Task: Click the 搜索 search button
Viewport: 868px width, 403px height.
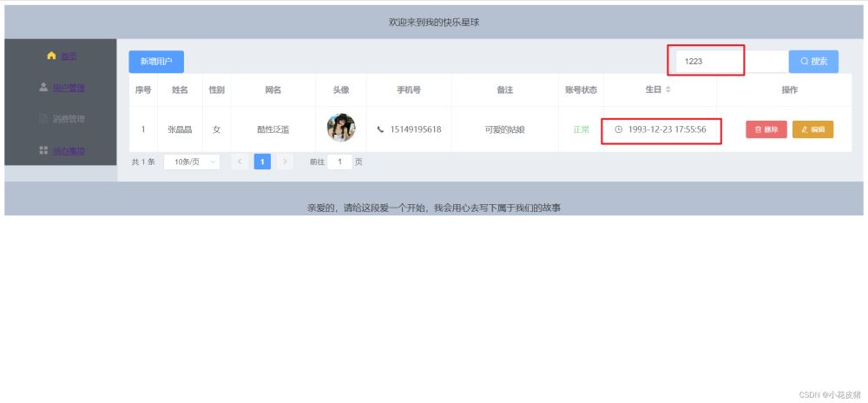Action: click(x=813, y=62)
